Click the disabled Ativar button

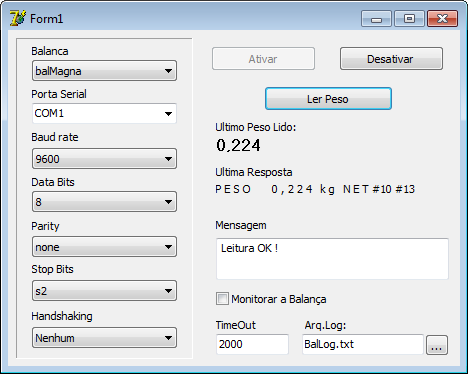[x=263, y=59]
